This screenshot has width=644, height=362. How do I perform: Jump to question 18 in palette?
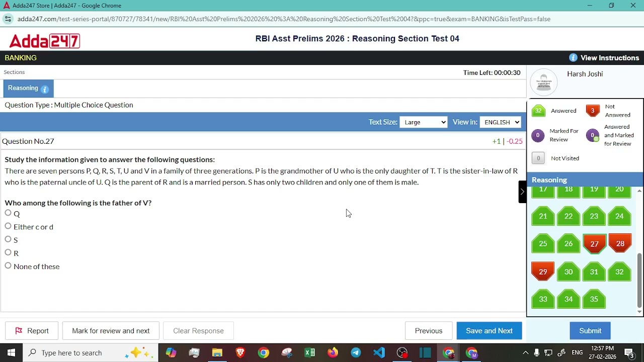[569, 191]
